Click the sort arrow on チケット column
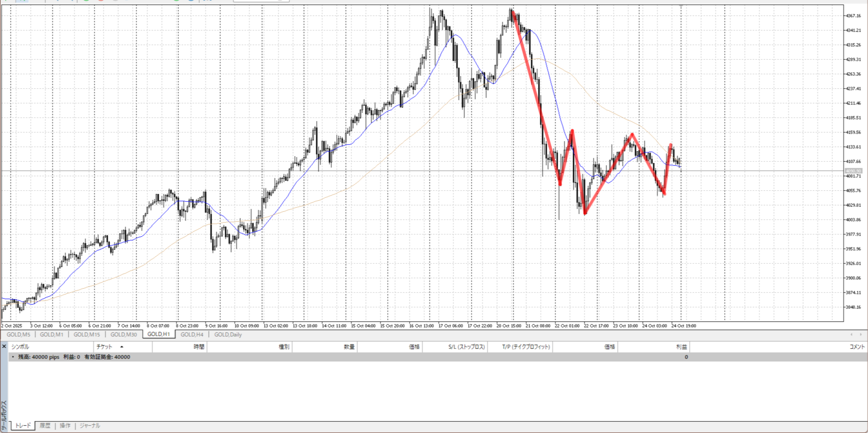The image size is (868, 433). pos(122,347)
